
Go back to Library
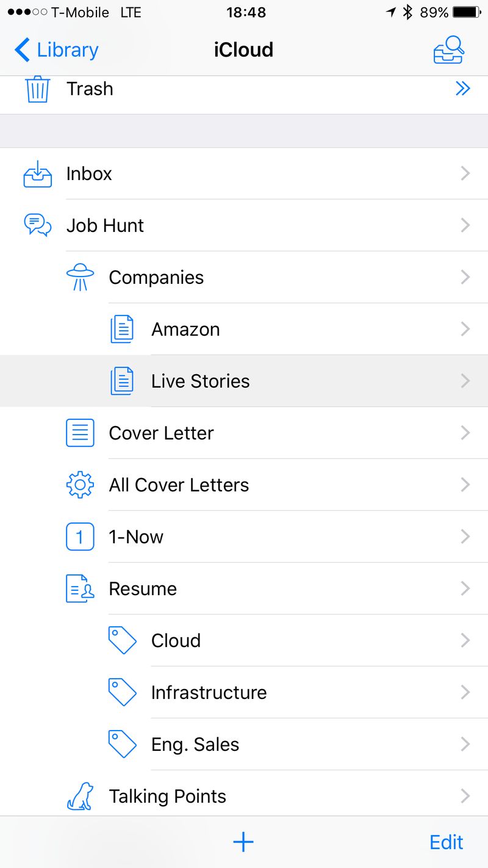pyautogui.click(x=56, y=50)
